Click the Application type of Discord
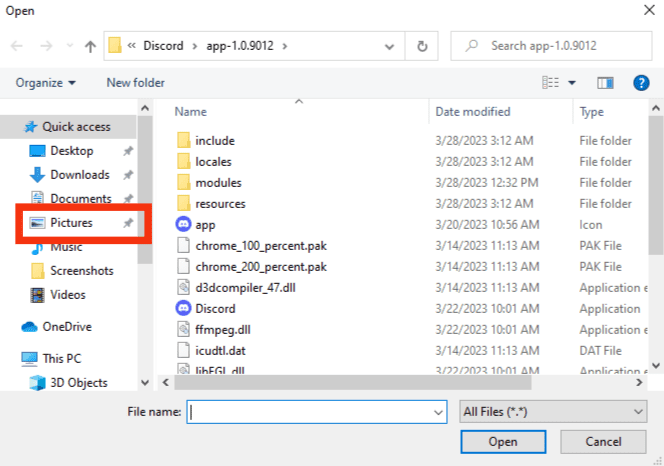This screenshot has height=466, width=664. click(x=609, y=309)
